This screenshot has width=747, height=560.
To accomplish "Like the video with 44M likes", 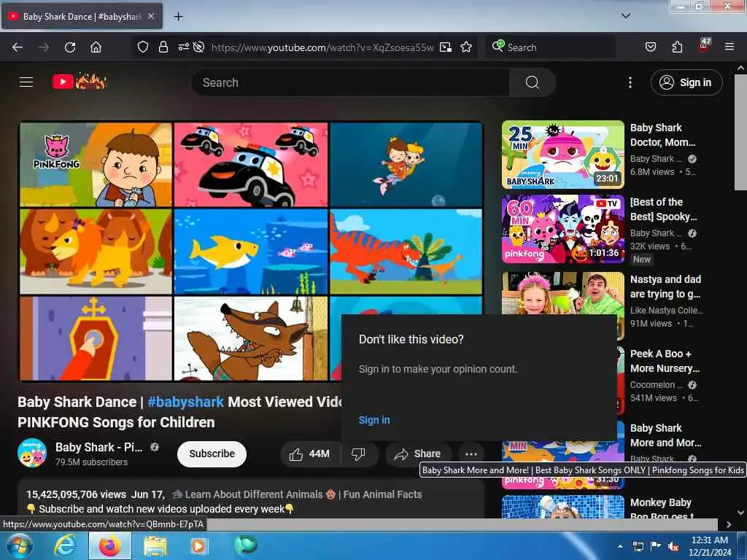I will tap(310, 454).
